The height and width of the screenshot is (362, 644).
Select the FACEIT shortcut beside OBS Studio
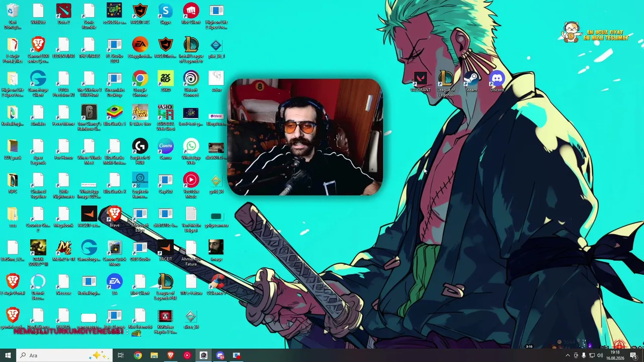(166, 251)
